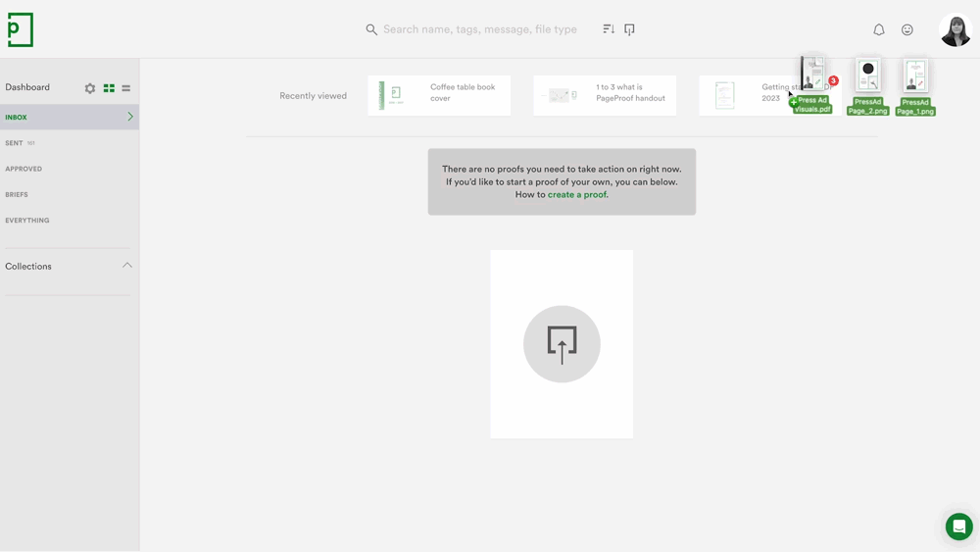Select the Inbox section
Viewport: 980px width, 552px height.
pos(70,117)
